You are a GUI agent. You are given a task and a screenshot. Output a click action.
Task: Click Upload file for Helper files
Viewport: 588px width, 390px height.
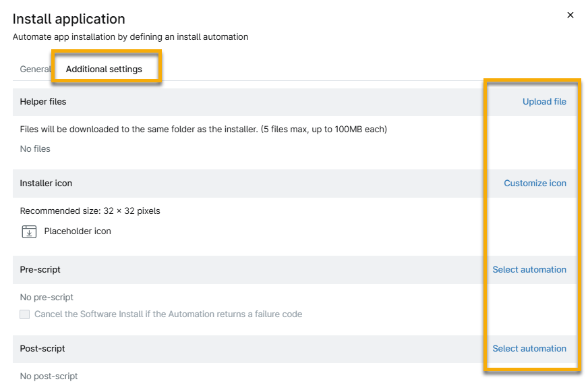point(544,101)
